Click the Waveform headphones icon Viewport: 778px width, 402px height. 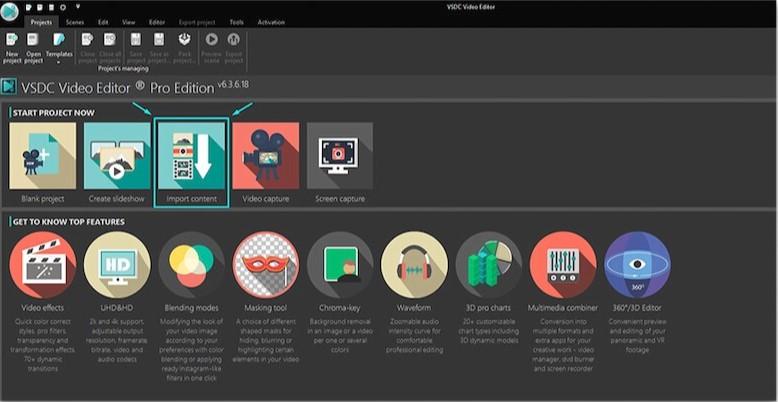[x=414, y=265]
